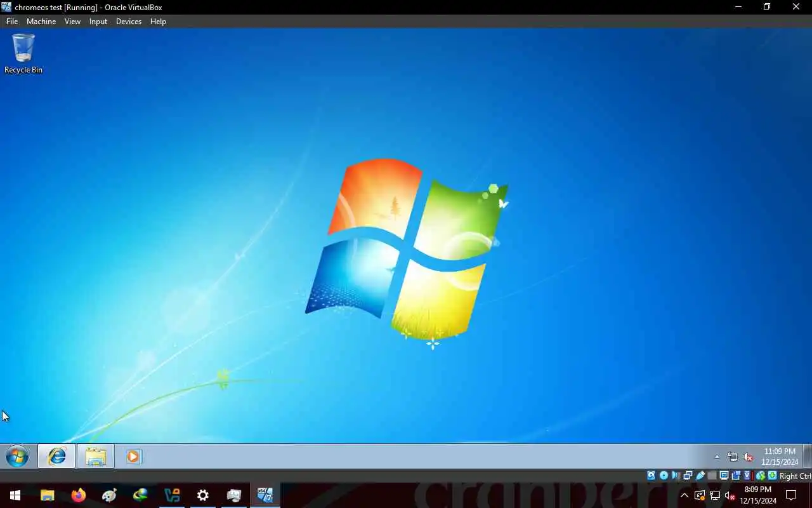The width and height of the screenshot is (812, 508).
Task: Click the host network tray icon
Action: [715, 495]
